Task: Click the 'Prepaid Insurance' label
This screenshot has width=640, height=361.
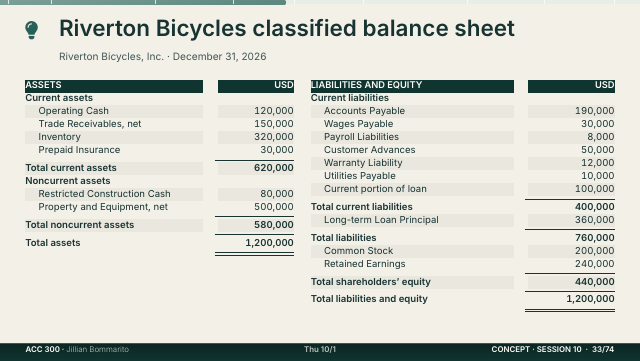Action: [79, 150]
